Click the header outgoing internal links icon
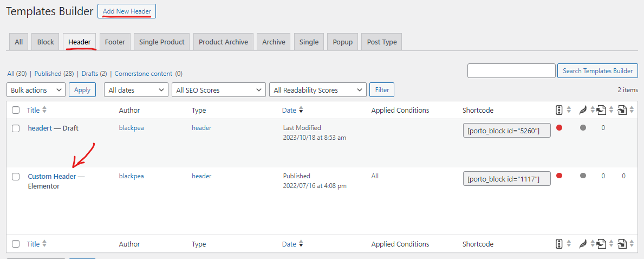The width and height of the screenshot is (644, 259). [x=601, y=110]
